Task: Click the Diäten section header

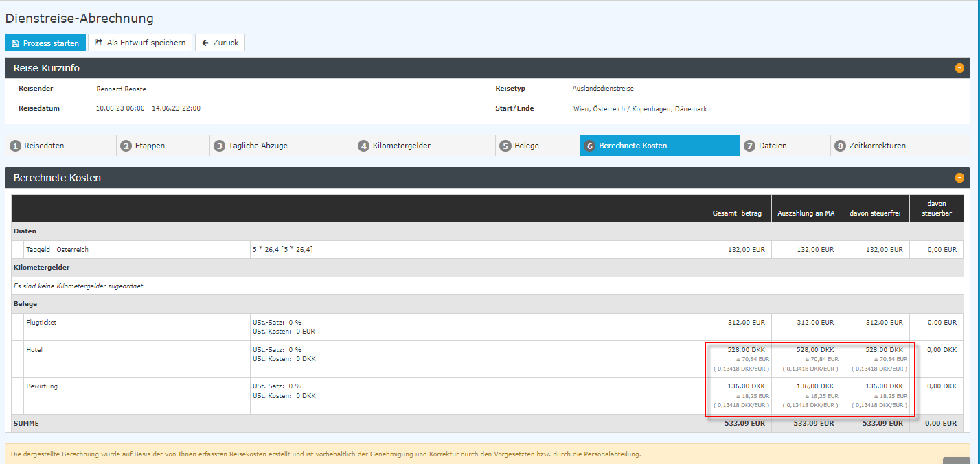Action: coord(488,231)
